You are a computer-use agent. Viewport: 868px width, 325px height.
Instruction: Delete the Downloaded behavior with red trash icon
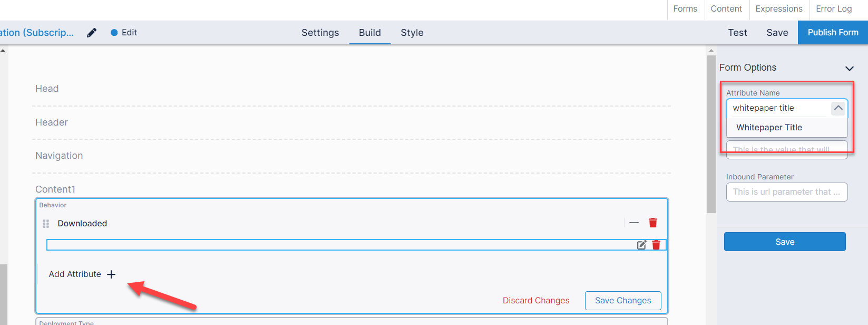(x=653, y=223)
